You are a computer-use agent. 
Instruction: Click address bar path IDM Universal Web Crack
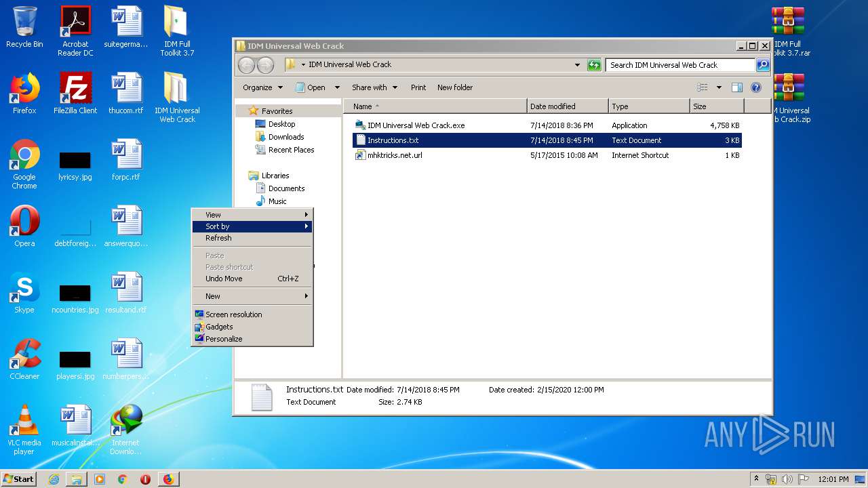tap(350, 64)
